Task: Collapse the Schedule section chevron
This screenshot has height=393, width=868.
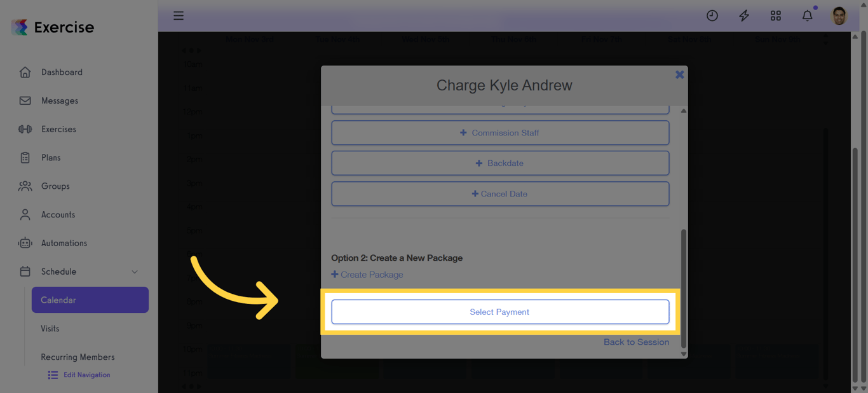Action: point(134,272)
